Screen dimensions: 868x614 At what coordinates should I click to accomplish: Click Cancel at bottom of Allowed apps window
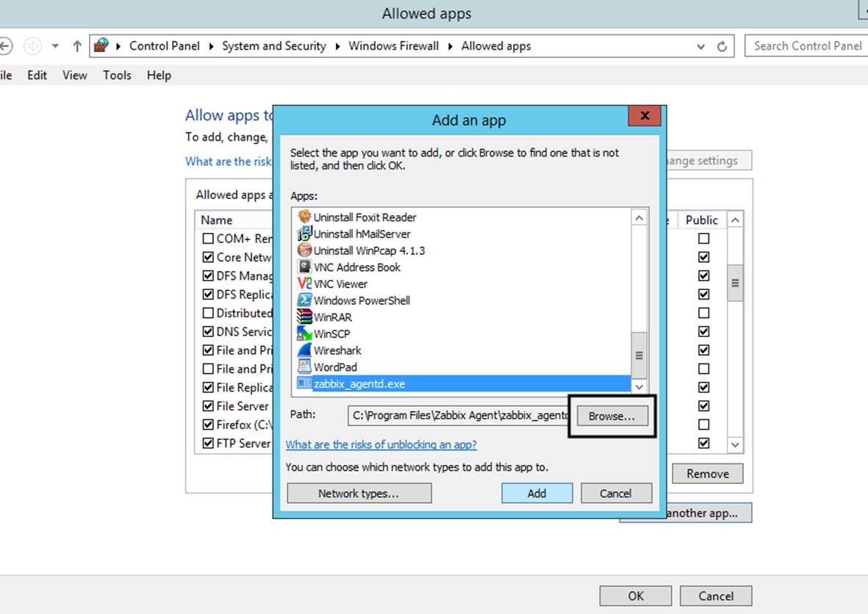pyautogui.click(x=716, y=596)
